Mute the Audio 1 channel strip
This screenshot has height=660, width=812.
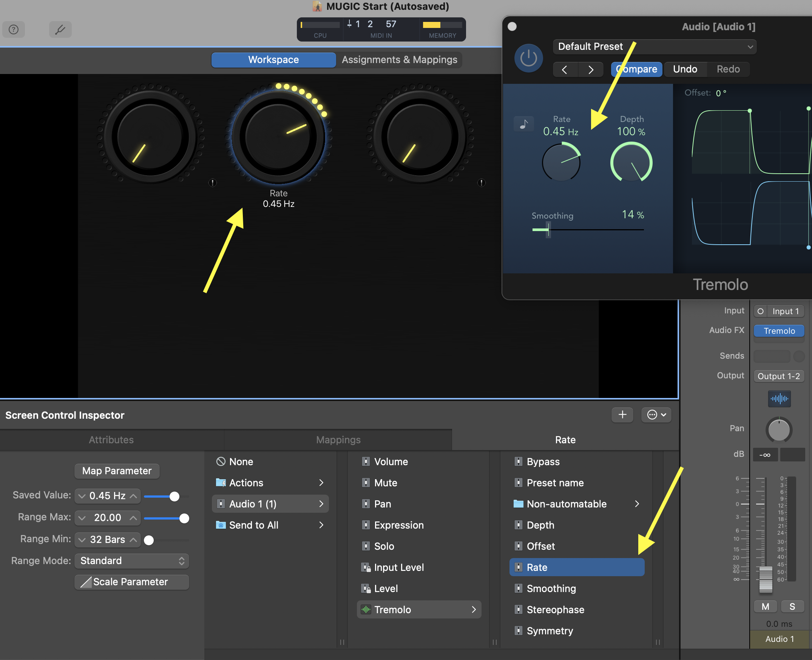click(x=765, y=606)
